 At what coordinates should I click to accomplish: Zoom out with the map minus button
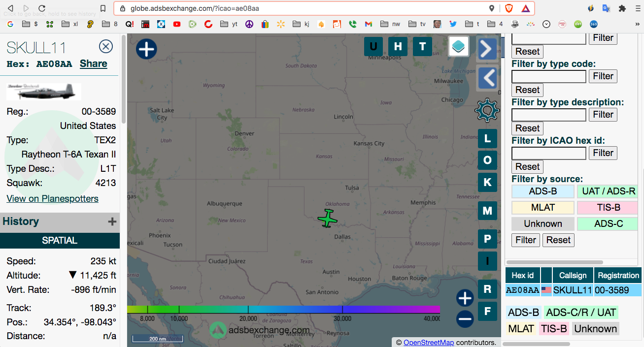465,319
